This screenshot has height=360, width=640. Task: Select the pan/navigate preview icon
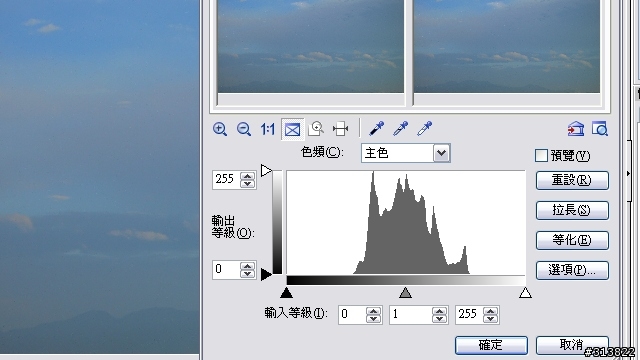tap(340, 129)
